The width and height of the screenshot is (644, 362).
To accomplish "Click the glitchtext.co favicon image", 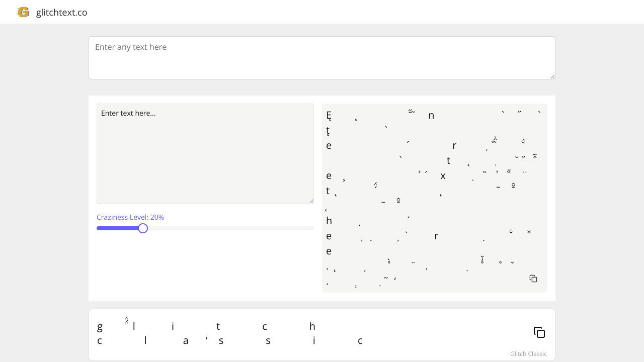I will pyautogui.click(x=23, y=12).
